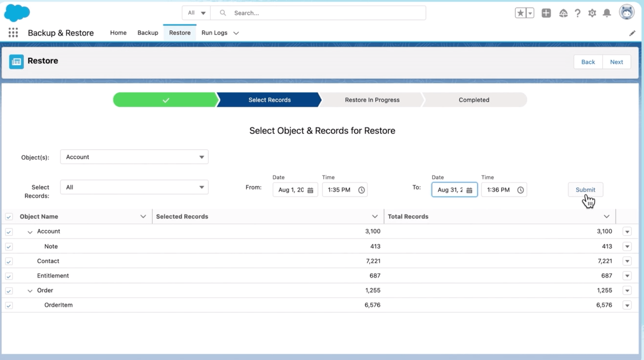The image size is (644, 360).
Task: Uncheck the Entitlement row checkbox
Action: [x=9, y=276]
